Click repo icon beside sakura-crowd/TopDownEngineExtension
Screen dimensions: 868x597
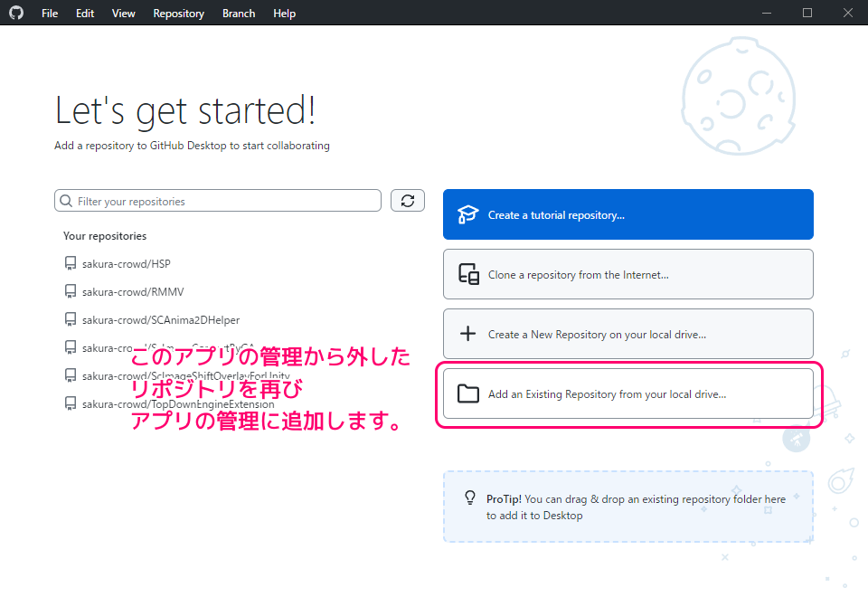71,403
